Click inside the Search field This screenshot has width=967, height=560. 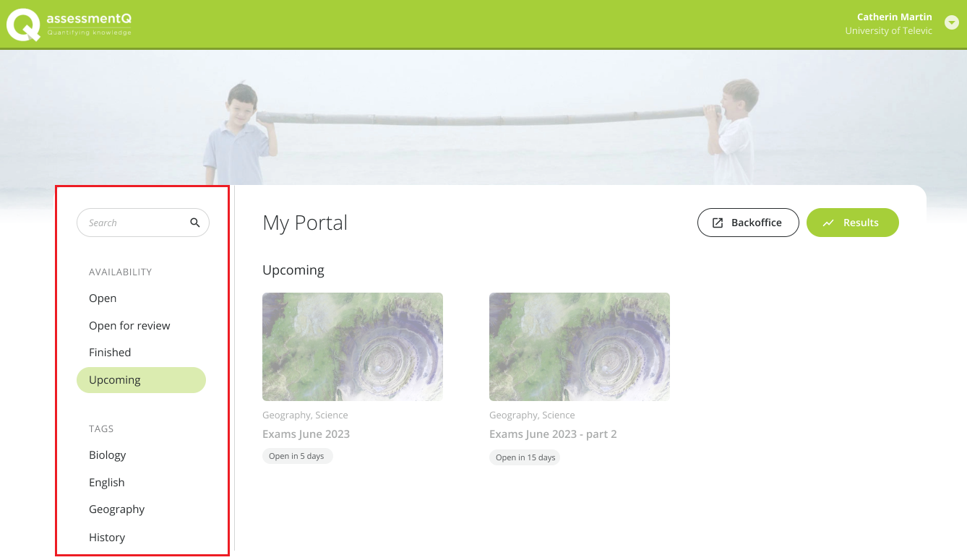coord(143,223)
